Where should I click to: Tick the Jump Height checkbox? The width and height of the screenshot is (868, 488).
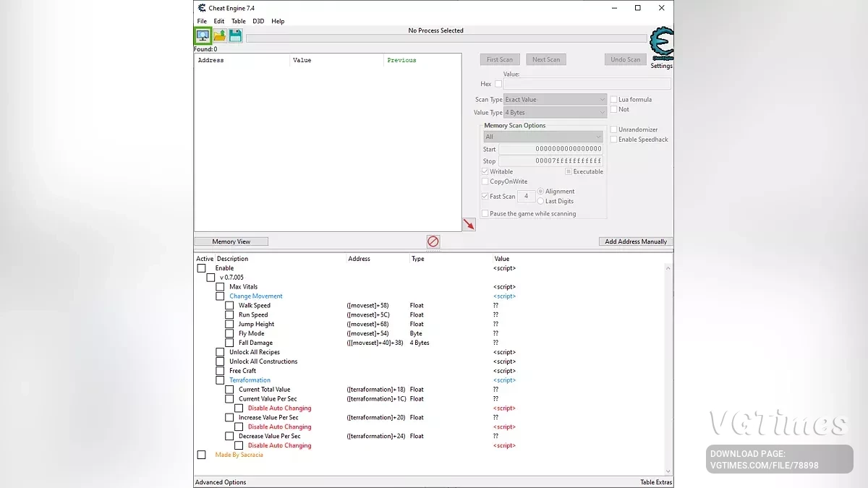tap(229, 325)
